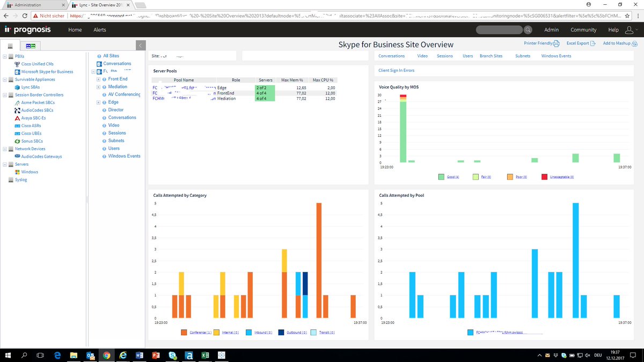The width and height of the screenshot is (644, 362).
Task: Select Avaya SBC-Es entry
Action: (34, 118)
